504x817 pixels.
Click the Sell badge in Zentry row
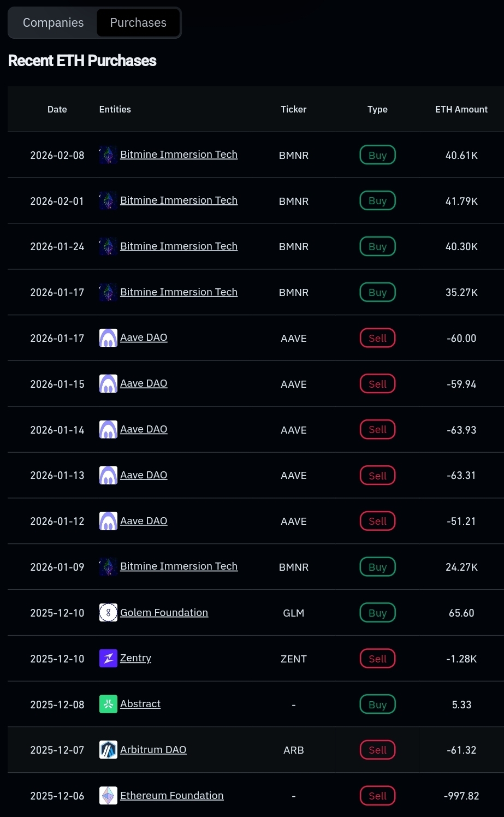pyautogui.click(x=377, y=659)
